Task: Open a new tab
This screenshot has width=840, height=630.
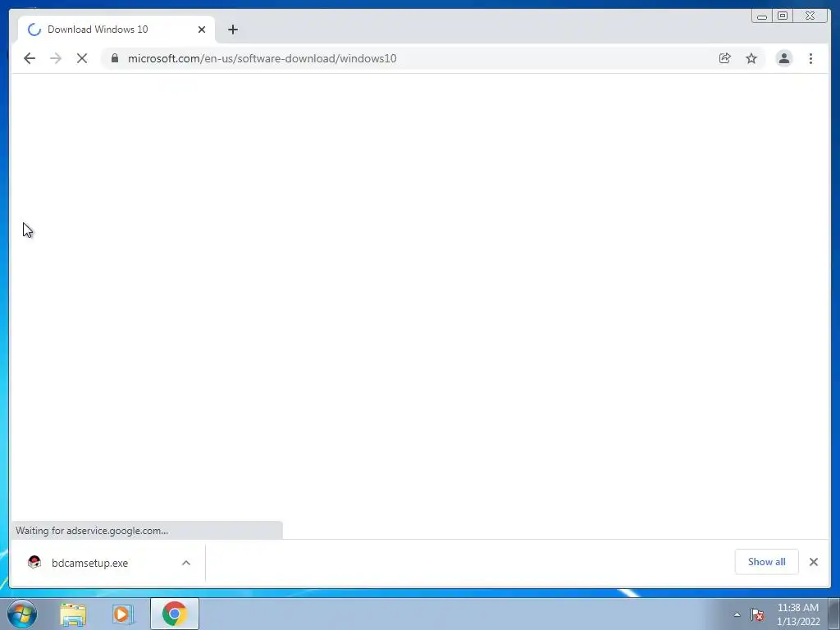Action: tap(232, 30)
